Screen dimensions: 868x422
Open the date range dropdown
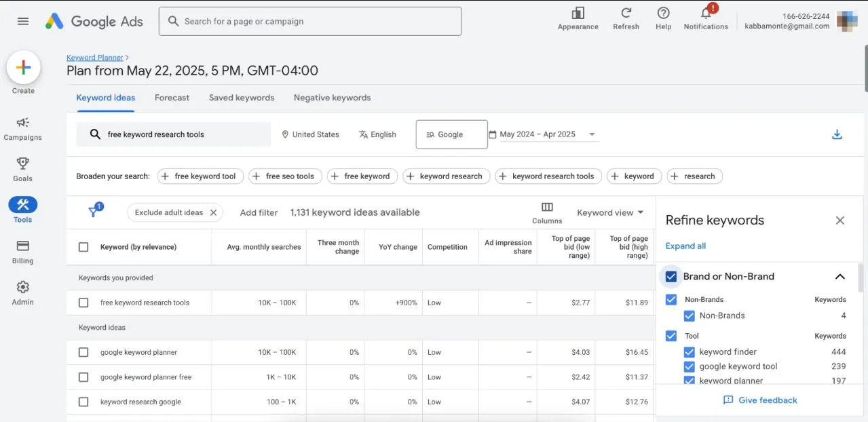[x=544, y=134]
